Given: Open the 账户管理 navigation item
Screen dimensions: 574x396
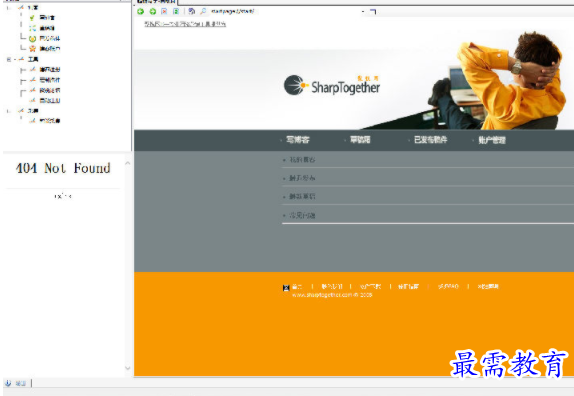Looking at the screenshot, I should click(x=492, y=140).
